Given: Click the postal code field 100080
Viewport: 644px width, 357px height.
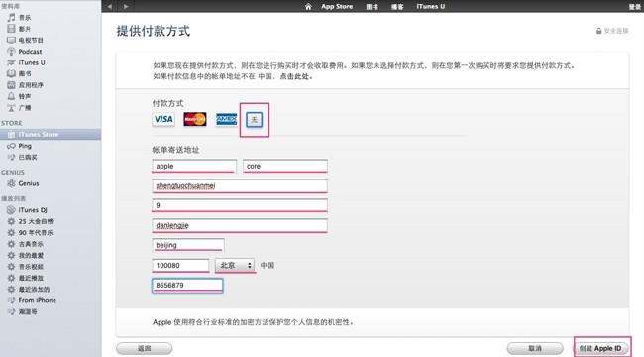Looking at the screenshot, I should [x=180, y=266].
